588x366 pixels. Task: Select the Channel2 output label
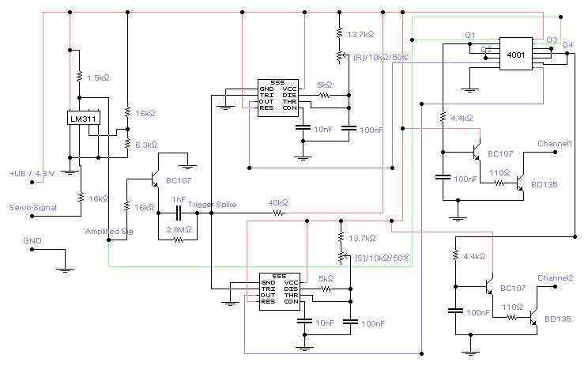click(x=555, y=278)
